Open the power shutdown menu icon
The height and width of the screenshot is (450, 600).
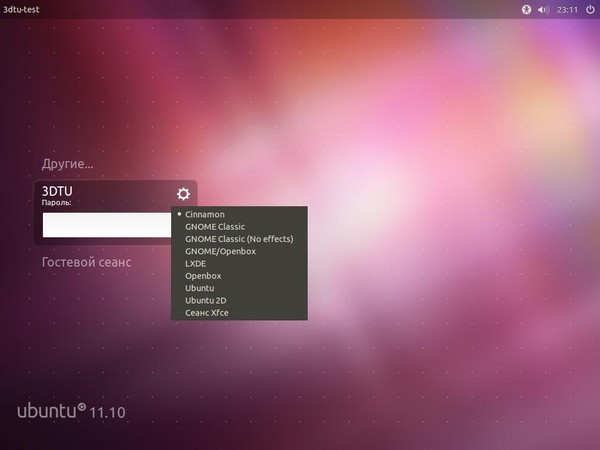pyautogui.click(x=589, y=9)
